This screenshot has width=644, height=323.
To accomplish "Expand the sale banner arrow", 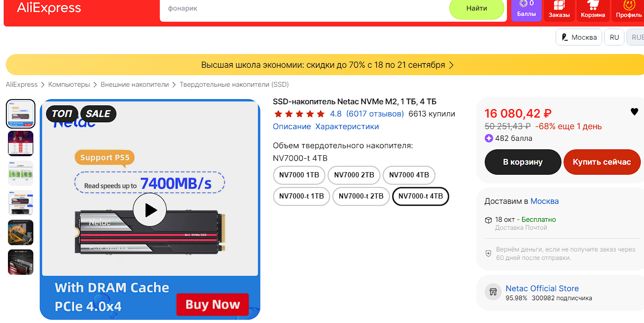I will coord(451,65).
